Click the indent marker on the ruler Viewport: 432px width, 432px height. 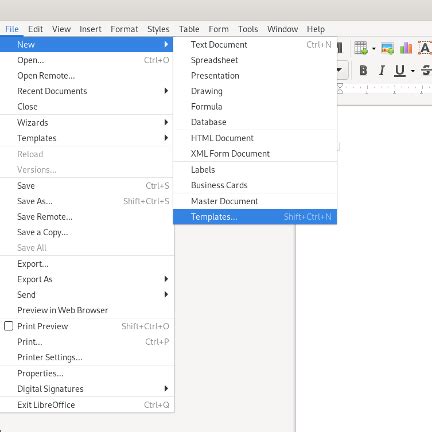[x=340, y=88]
